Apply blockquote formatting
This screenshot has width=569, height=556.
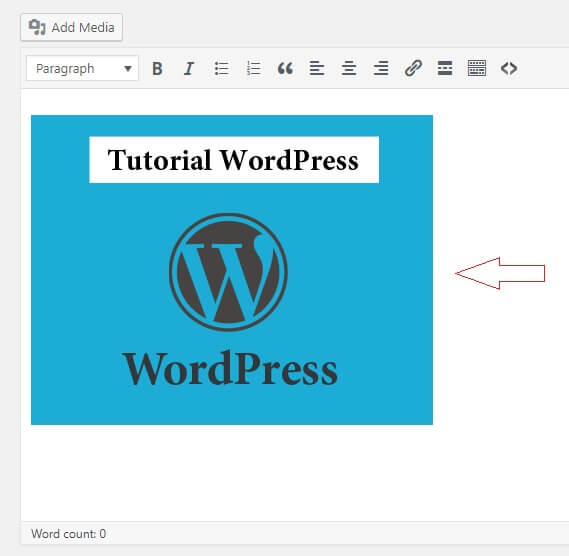[x=285, y=68]
